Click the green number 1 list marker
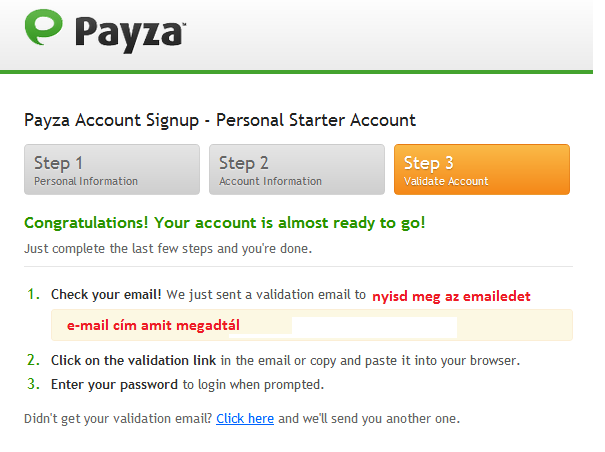The image size is (605, 452). pyautogui.click(x=33, y=294)
